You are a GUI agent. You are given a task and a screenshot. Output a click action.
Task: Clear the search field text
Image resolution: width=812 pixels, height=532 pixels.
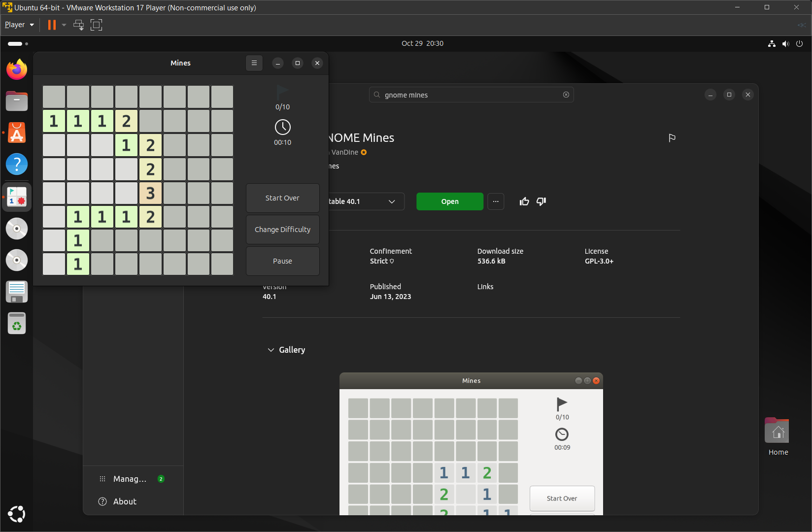[x=566, y=95]
